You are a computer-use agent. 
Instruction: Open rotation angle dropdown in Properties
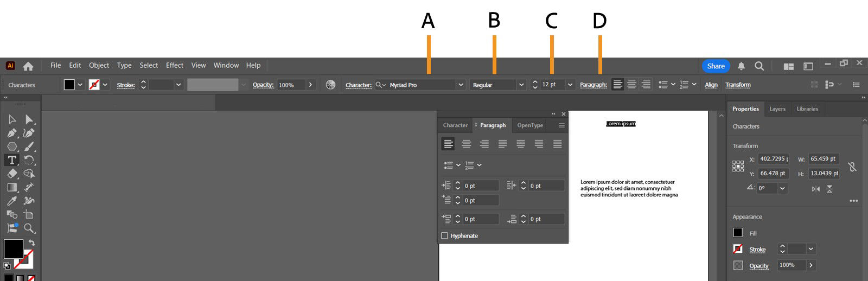(782, 188)
